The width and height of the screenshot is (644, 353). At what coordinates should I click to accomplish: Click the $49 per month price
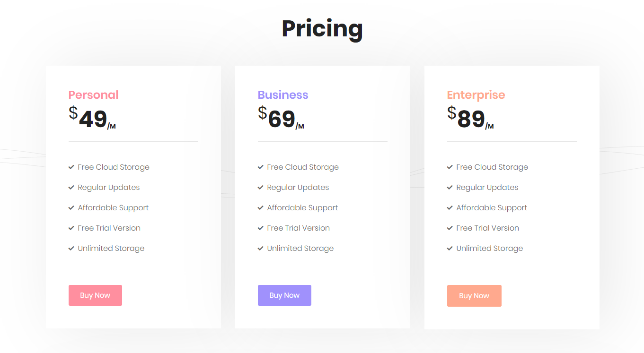(92, 118)
